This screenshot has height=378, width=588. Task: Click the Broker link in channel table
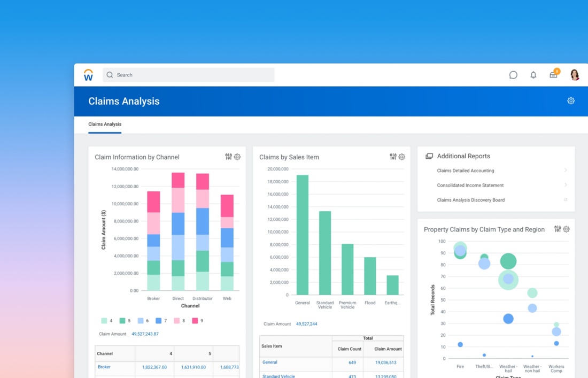[x=104, y=367]
